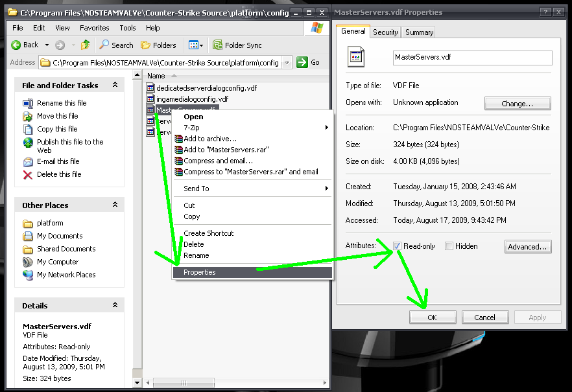Click the Search toolbar icon
572x392 pixels.
click(x=104, y=45)
